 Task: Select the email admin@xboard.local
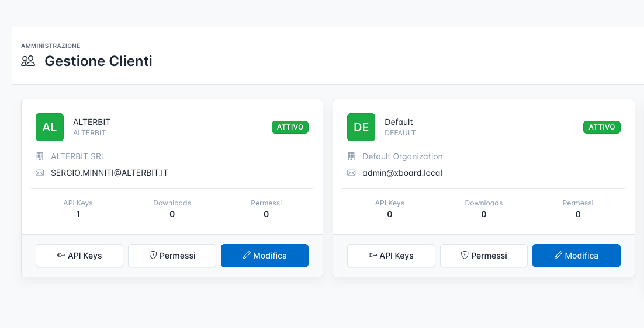(402, 173)
